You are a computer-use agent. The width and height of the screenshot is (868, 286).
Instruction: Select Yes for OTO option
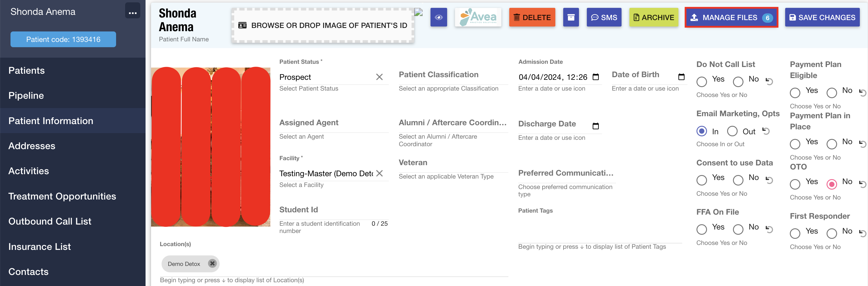[795, 184]
